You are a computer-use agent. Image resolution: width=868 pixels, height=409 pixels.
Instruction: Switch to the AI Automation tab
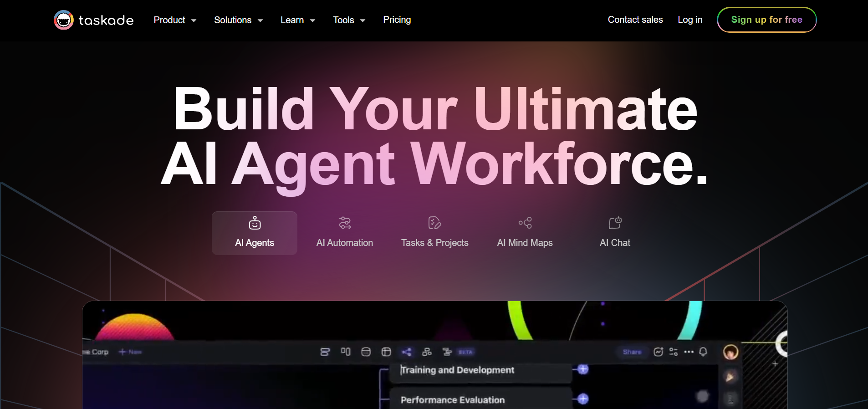pyautogui.click(x=344, y=233)
